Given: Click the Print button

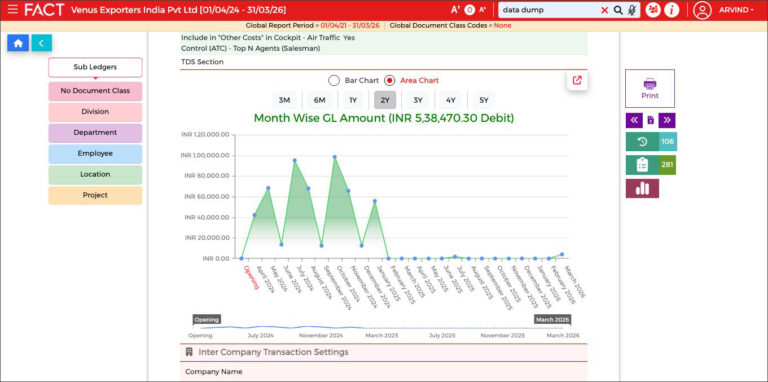Looking at the screenshot, I should pyautogui.click(x=650, y=89).
